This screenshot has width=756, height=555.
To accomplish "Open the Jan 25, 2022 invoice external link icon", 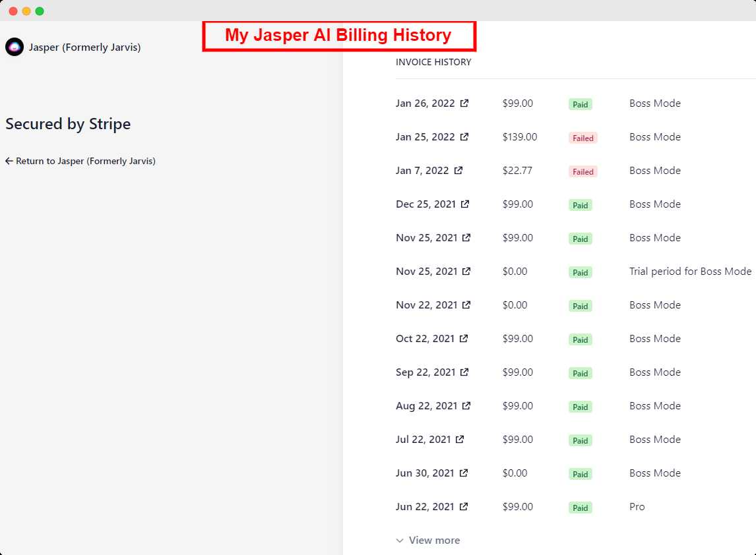I will tap(464, 137).
